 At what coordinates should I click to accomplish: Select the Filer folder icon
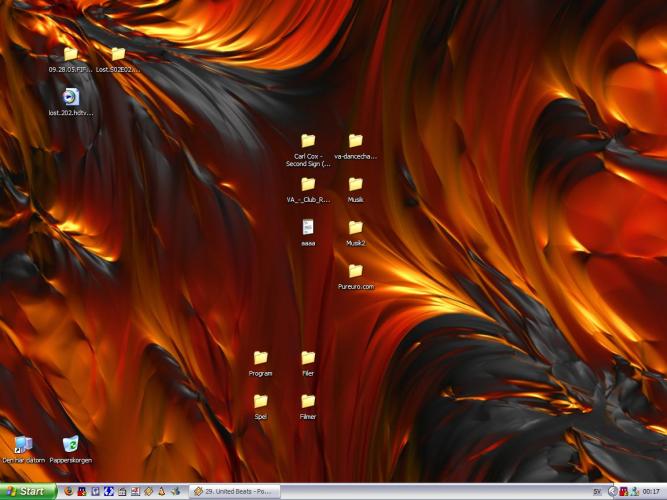(308, 358)
